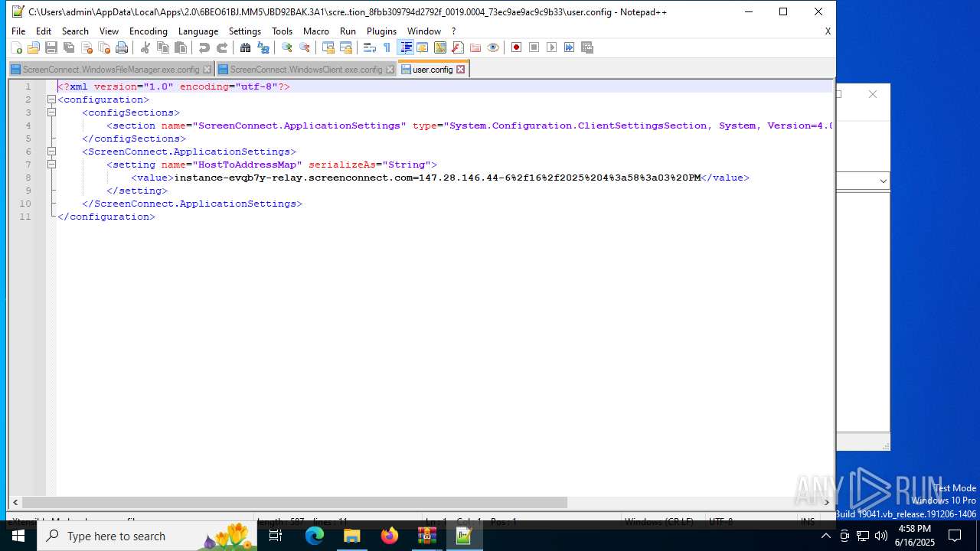This screenshot has height=551, width=980.
Task: Close ScreenConnect.WindowsFileManager.exe.config tab
Action: [x=207, y=70]
